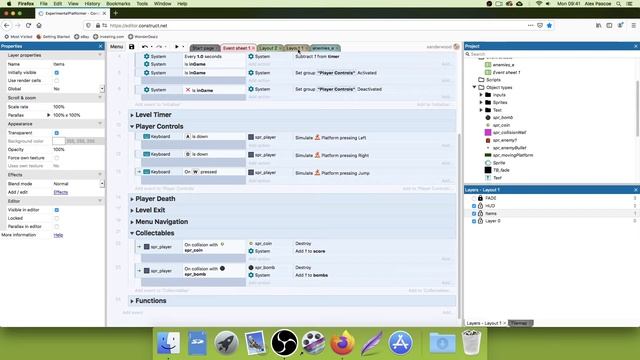Go to Firefox home page icon

click(x=39, y=25)
